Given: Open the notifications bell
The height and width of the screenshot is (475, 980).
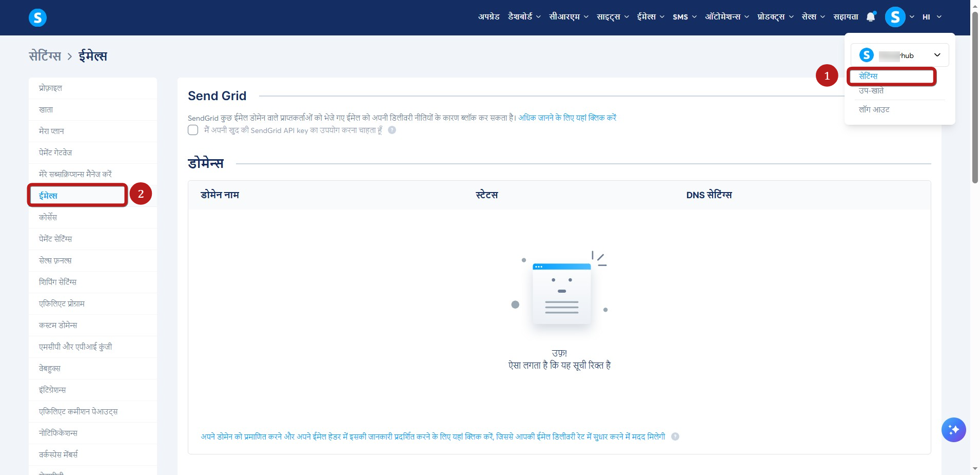Looking at the screenshot, I should coord(871,17).
